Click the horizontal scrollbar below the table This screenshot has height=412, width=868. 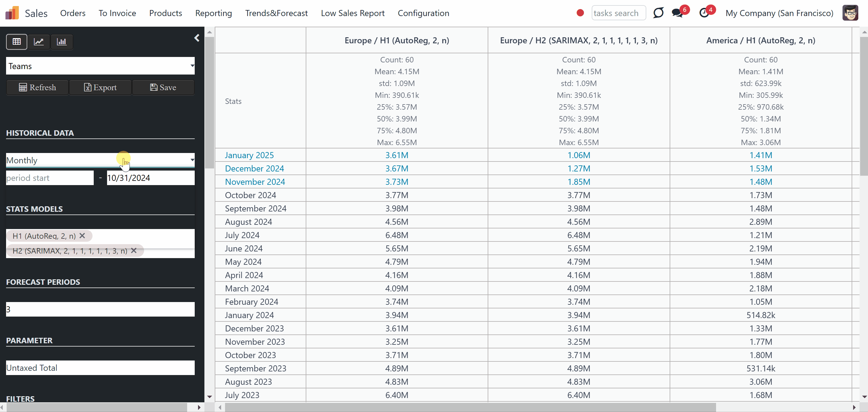[x=470, y=408]
